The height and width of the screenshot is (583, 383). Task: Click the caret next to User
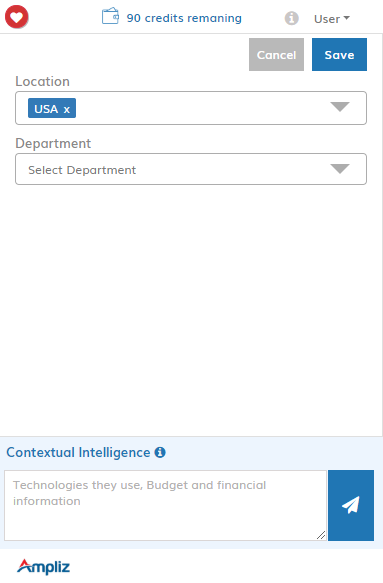347,18
